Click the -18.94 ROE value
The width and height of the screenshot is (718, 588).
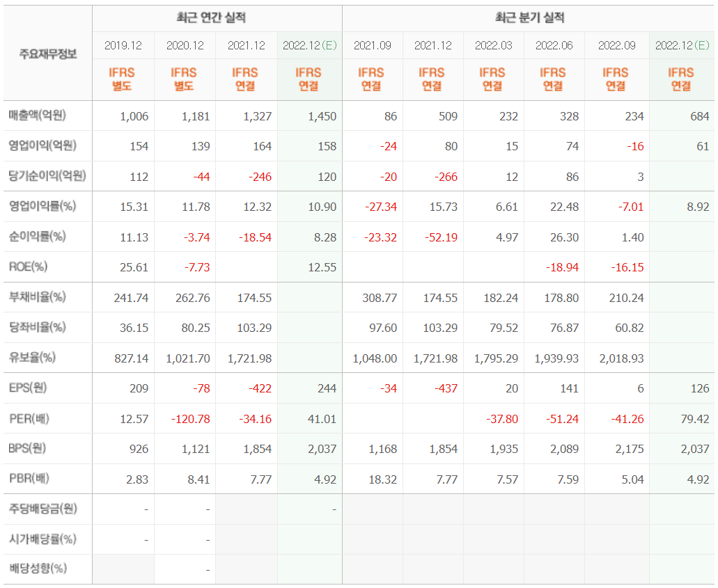562,267
